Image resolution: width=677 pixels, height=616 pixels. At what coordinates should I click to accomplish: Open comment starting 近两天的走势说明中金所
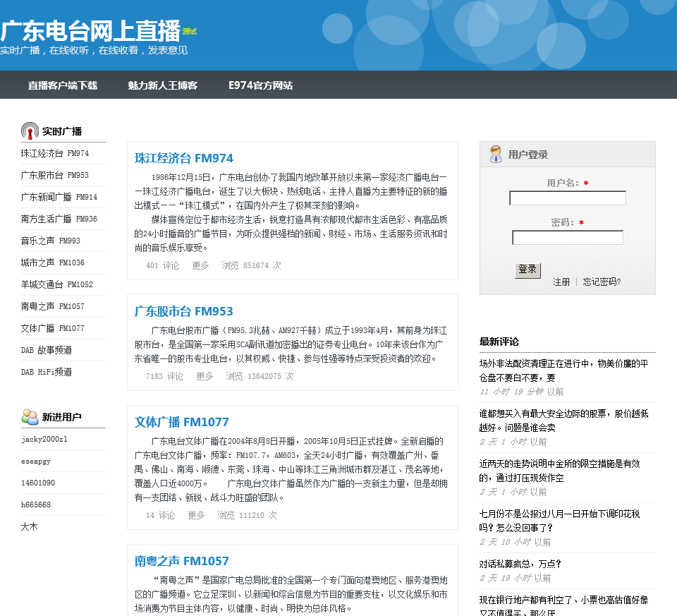[x=559, y=471]
